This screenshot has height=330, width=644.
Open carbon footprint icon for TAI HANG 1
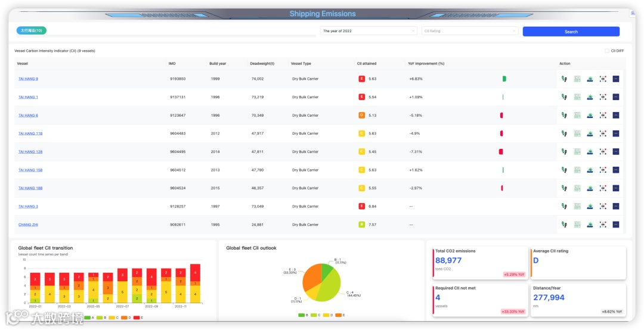pos(564,97)
